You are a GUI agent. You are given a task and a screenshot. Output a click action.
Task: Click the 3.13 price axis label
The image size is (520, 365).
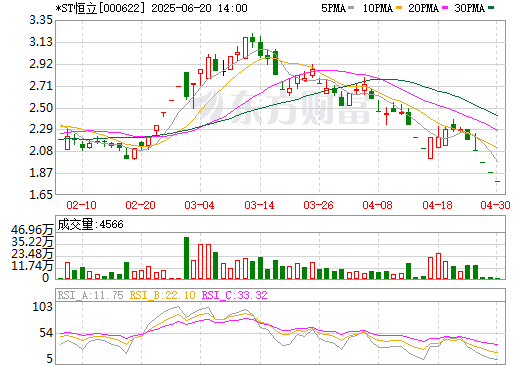(41, 42)
